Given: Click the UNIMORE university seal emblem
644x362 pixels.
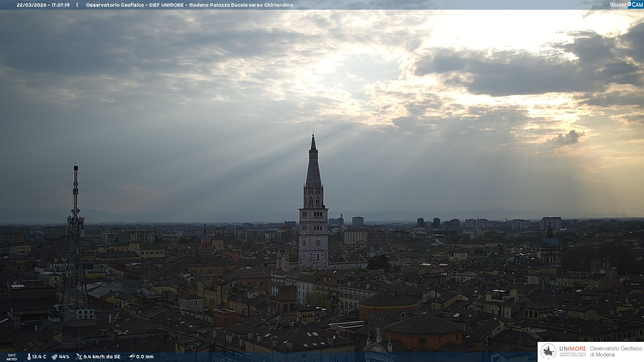Looking at the screenshot, I should (x=549, y=351).
